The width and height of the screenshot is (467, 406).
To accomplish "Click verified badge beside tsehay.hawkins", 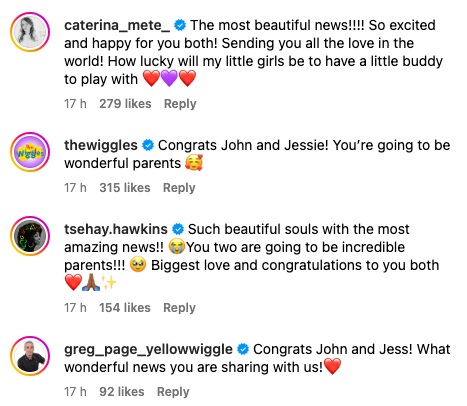I will (178, 229).
